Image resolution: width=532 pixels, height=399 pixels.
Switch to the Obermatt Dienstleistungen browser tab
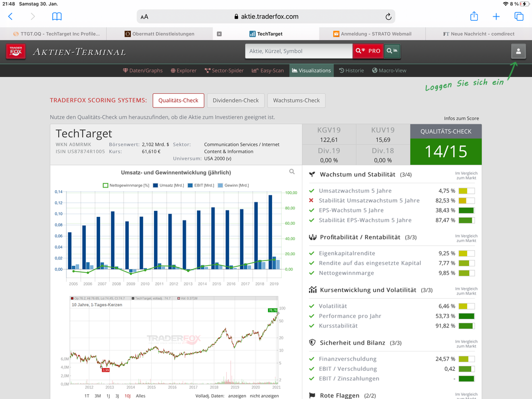coord(159,34)
